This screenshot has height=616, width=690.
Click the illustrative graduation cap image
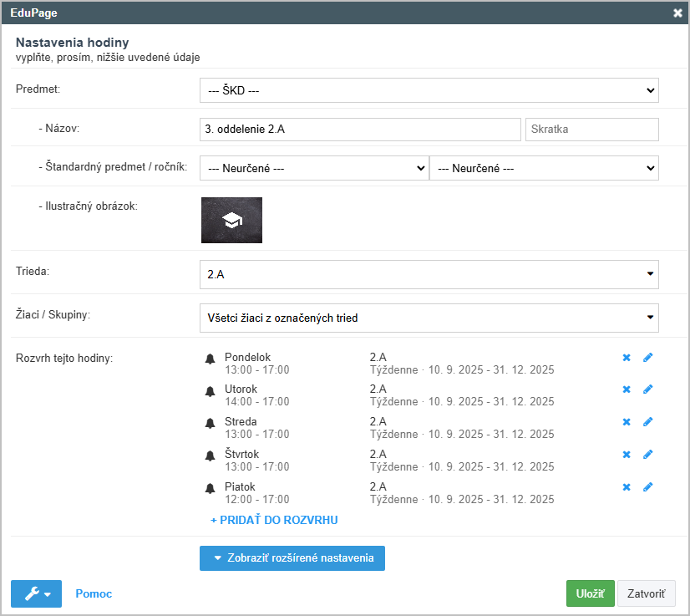point(231,220)
